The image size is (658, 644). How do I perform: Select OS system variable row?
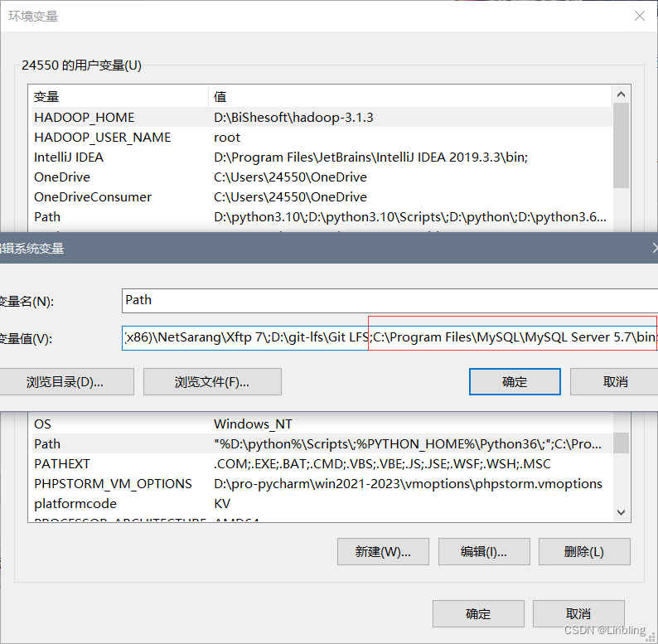point(322,424)
